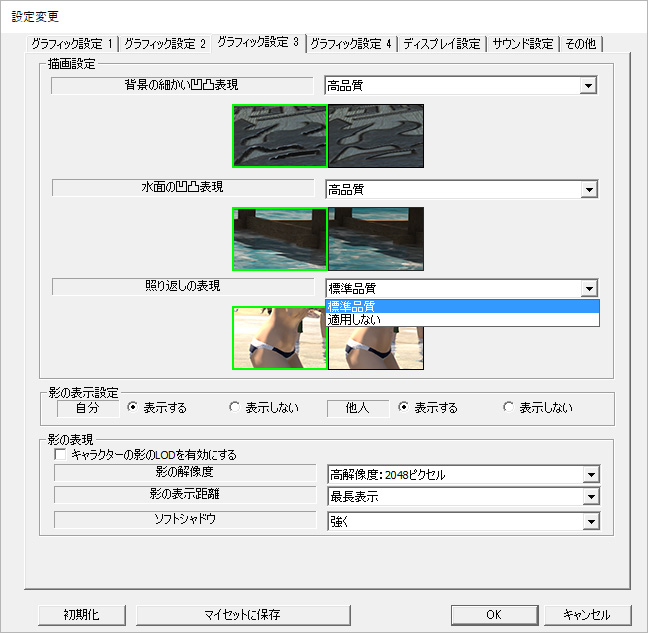Image resolution: width=648 pixels, height=633 pixels.
Task: Open the 背景の細かい凹凸表現 quality dropdown
Action: click(x=461, y=86)
